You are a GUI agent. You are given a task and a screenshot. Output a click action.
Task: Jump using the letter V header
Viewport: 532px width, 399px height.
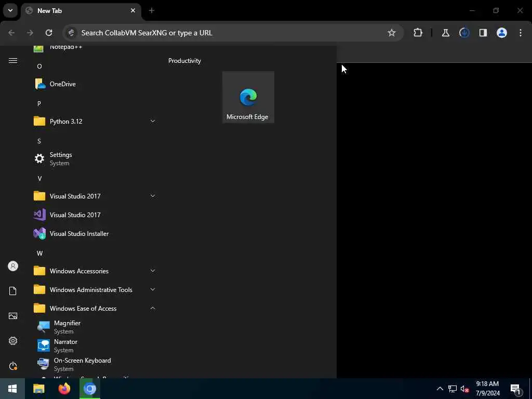pyautogui.click(x=39, y=179)
